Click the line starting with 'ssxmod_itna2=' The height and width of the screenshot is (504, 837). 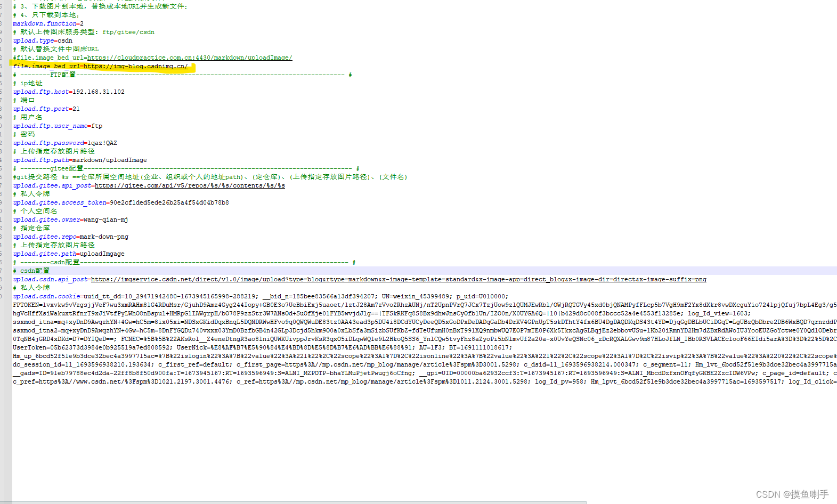pyautogui.click(x=425, y=330)
